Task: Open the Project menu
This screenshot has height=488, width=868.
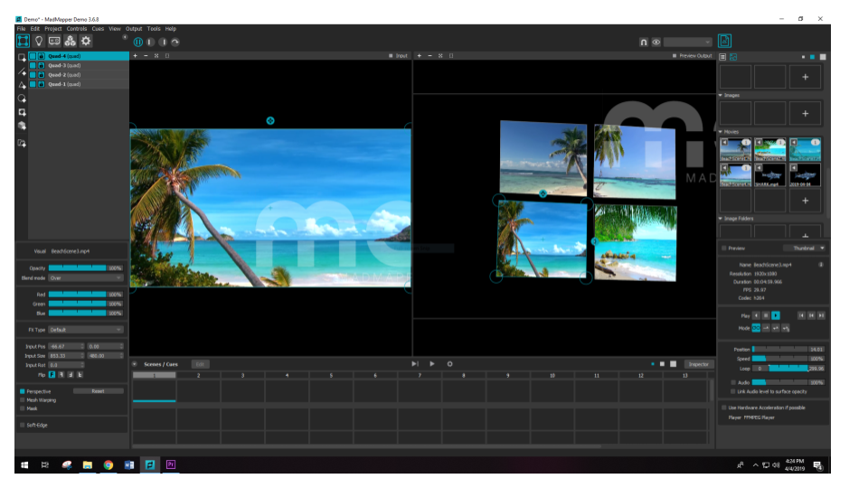Action: coord(53,29)
